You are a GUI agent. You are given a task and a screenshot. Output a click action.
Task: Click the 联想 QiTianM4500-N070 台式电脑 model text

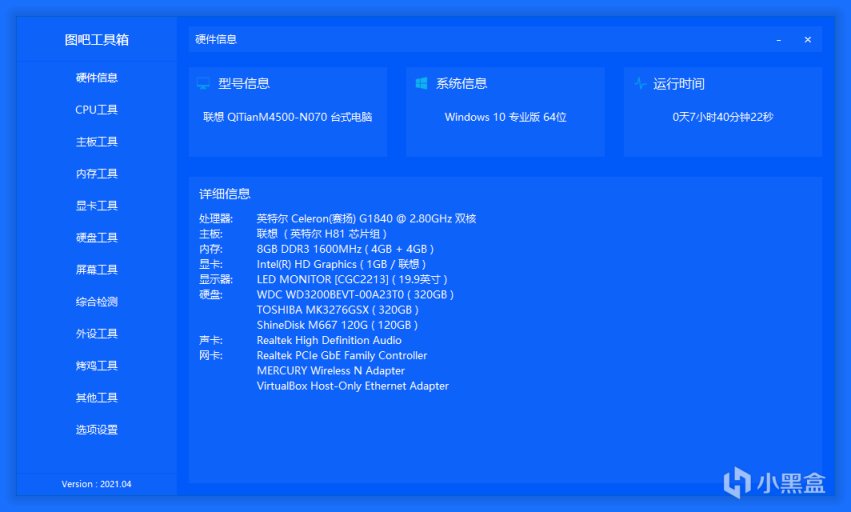pos(288,117)
